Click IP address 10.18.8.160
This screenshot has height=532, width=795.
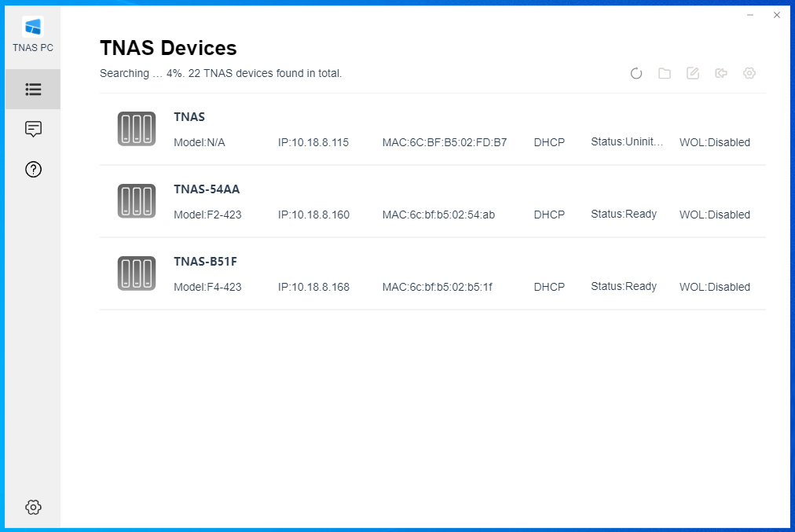(313, 215)
